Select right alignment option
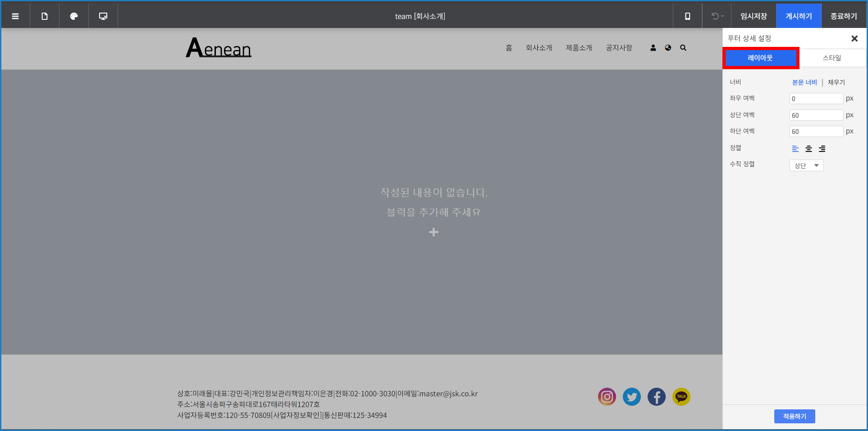868x431 pixels. pos(822,149)
